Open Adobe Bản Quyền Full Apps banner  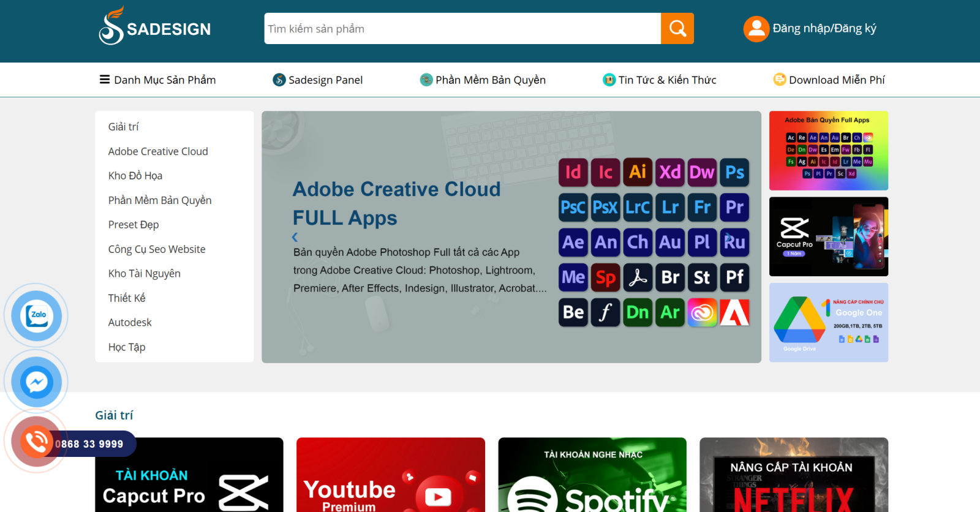pos(829,151)
